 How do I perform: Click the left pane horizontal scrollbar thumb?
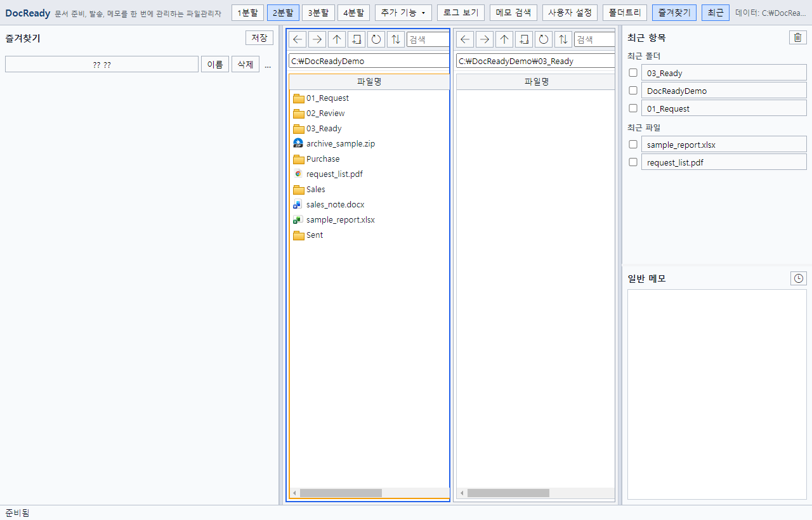point(341,493)
